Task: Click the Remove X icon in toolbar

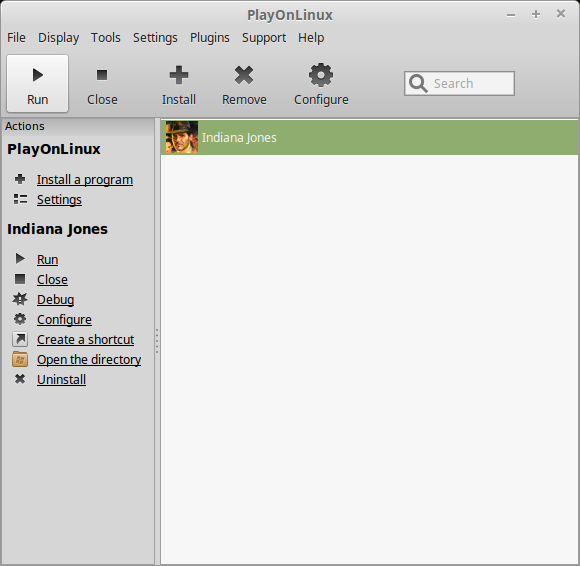Action: [244, 75]
